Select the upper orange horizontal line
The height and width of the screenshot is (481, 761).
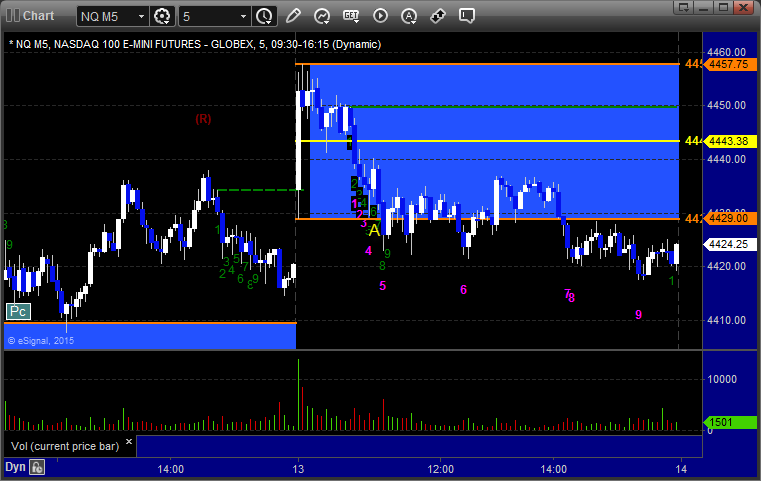(487, 64)
